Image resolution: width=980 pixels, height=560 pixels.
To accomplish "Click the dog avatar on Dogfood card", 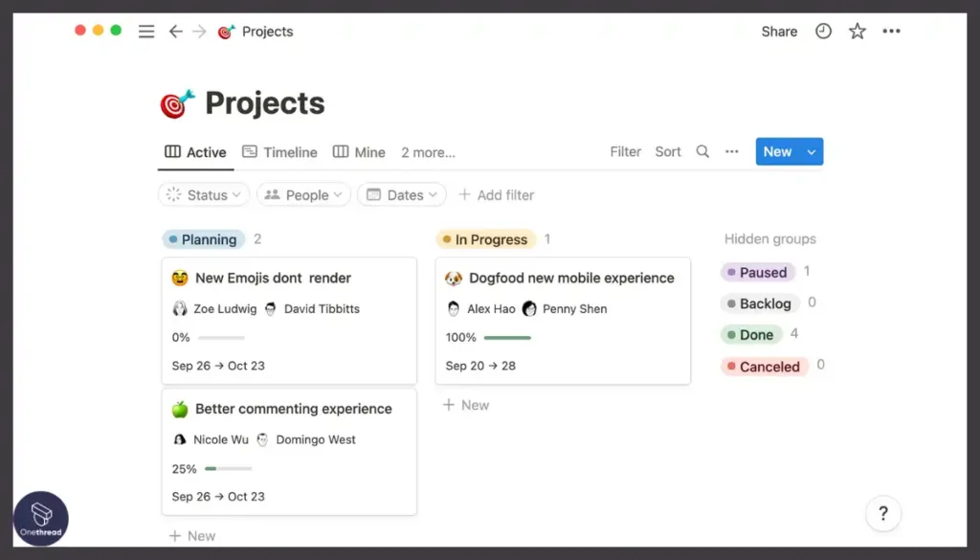I will click(451, 277).
